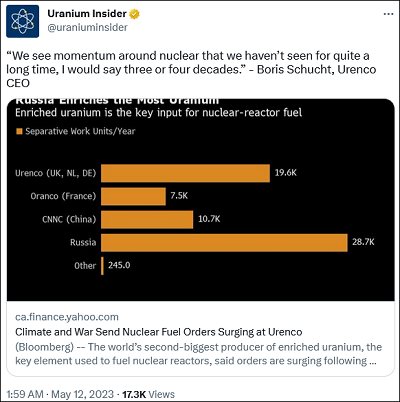Click the 1:59 AM timestamp
The image size is (400, 402).
tap(25, 394)
